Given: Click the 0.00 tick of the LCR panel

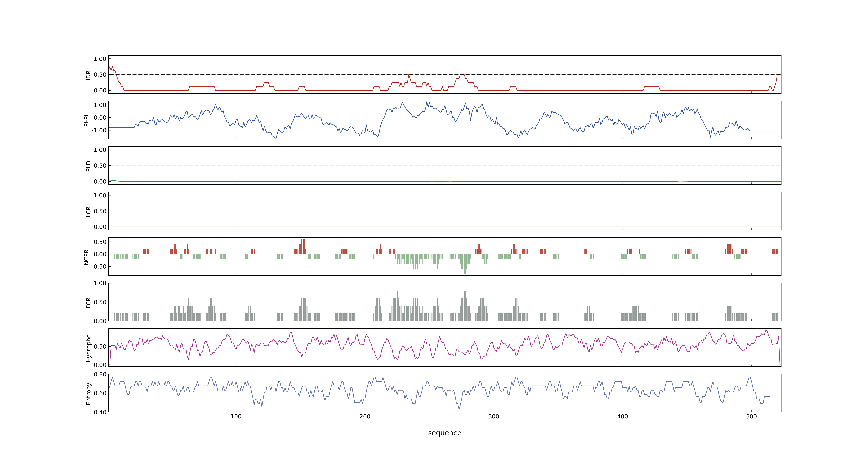Looking at the screenshot, I should pos(100,227).
